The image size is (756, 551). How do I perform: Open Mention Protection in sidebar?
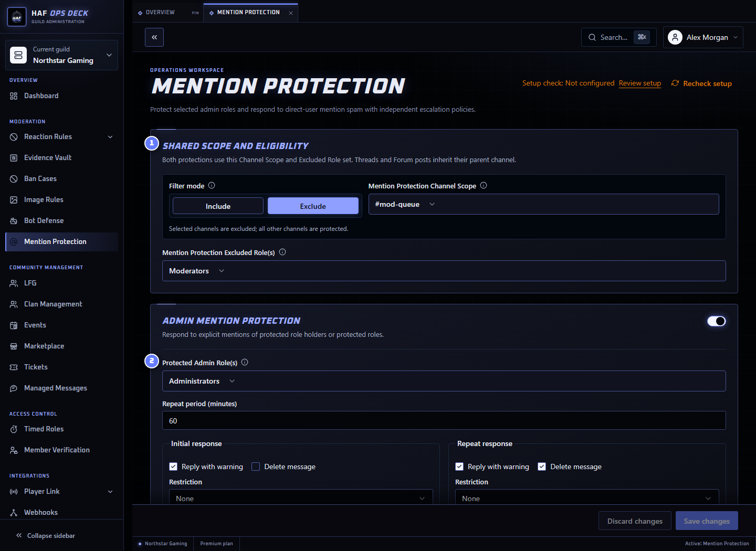(x=62, y=242)
